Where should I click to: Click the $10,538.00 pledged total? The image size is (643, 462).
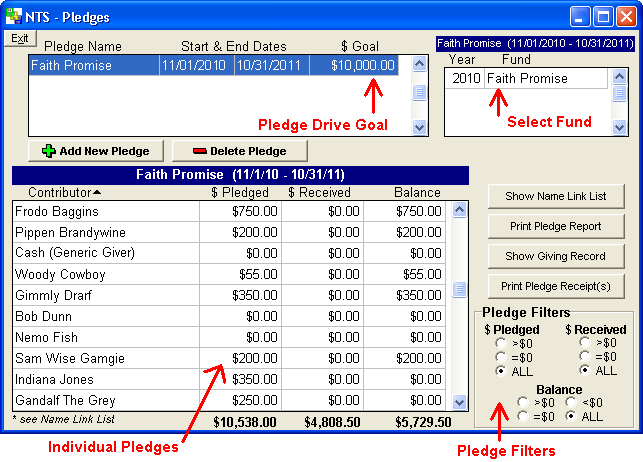(245, 422)
